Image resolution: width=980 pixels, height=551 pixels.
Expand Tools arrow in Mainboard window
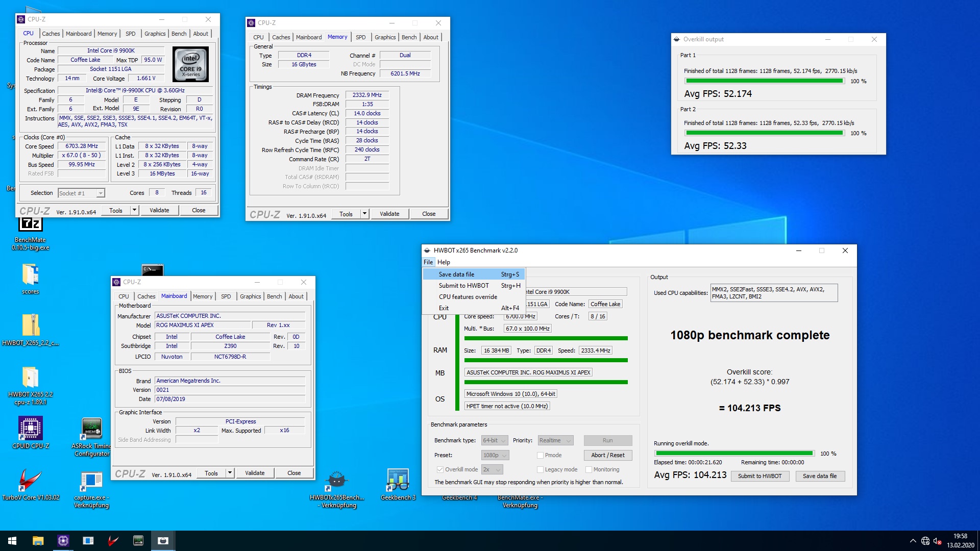[x=230, y=473]
